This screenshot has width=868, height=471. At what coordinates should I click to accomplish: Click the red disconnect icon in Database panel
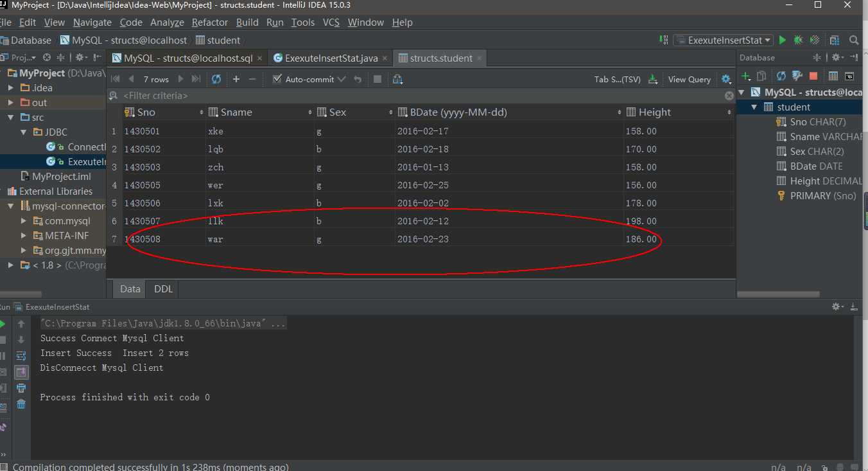[813, 76]
